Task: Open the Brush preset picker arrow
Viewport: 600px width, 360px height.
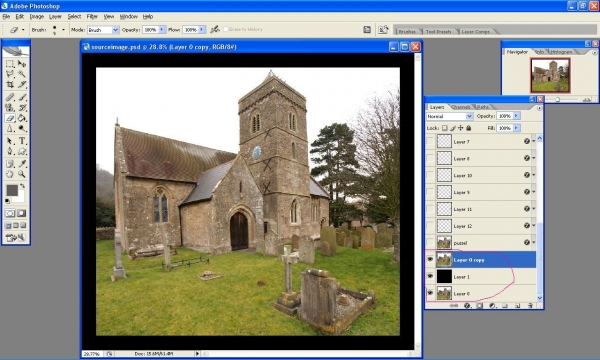Action: click(64, 29)
